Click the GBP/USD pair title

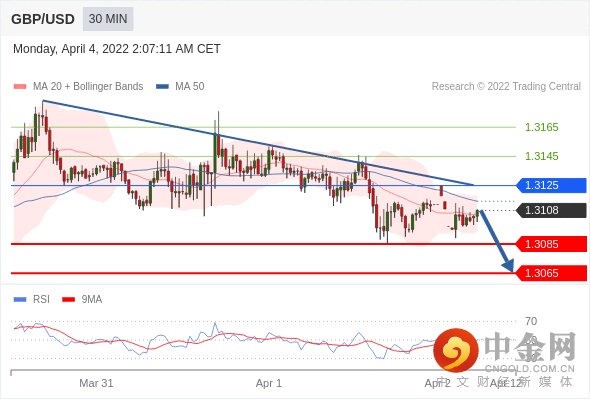[43, 19]
